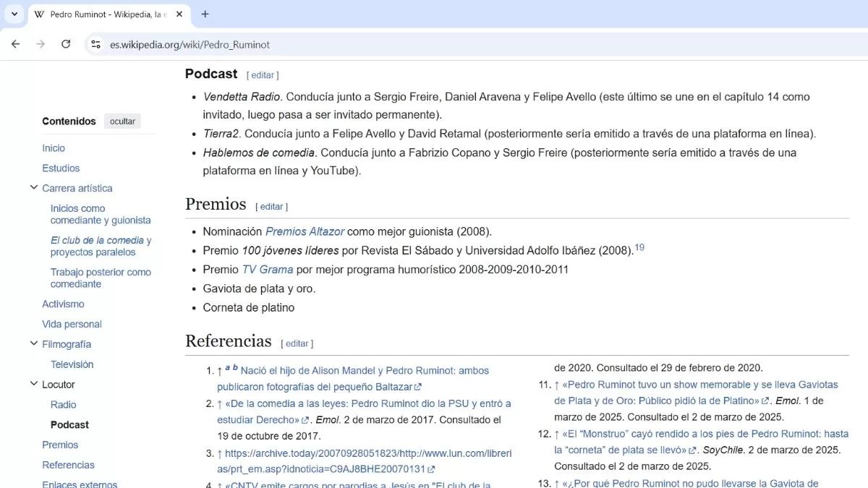Click editar beside Referencias heading
This screenshot has width=868, height=488.
[297, 343]
